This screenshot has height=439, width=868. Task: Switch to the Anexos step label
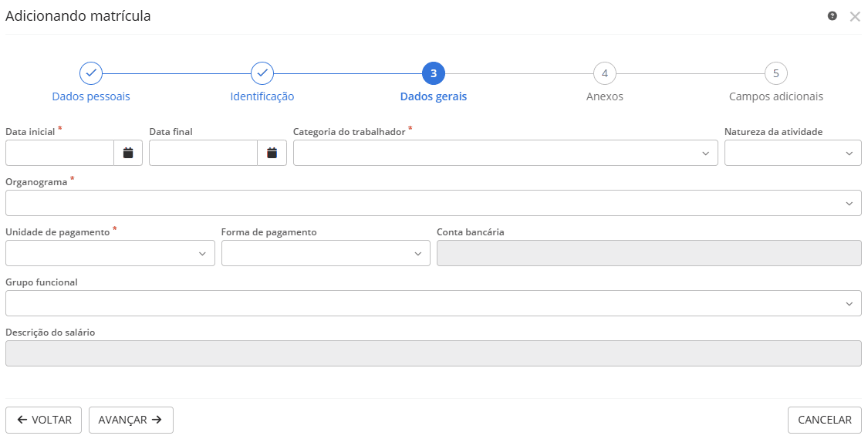605,97
